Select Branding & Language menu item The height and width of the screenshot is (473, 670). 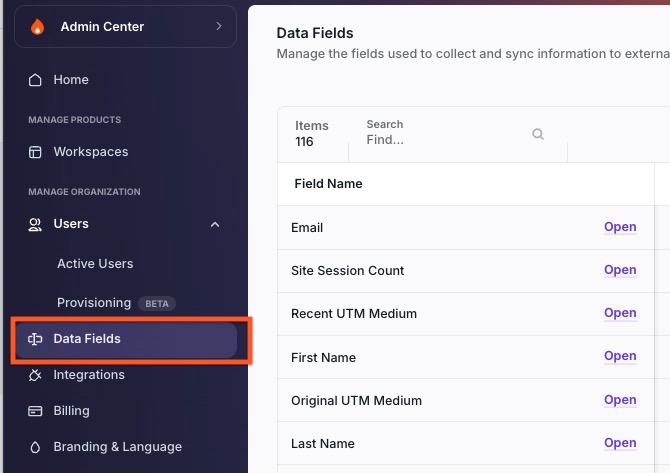(x=118, y=447)
